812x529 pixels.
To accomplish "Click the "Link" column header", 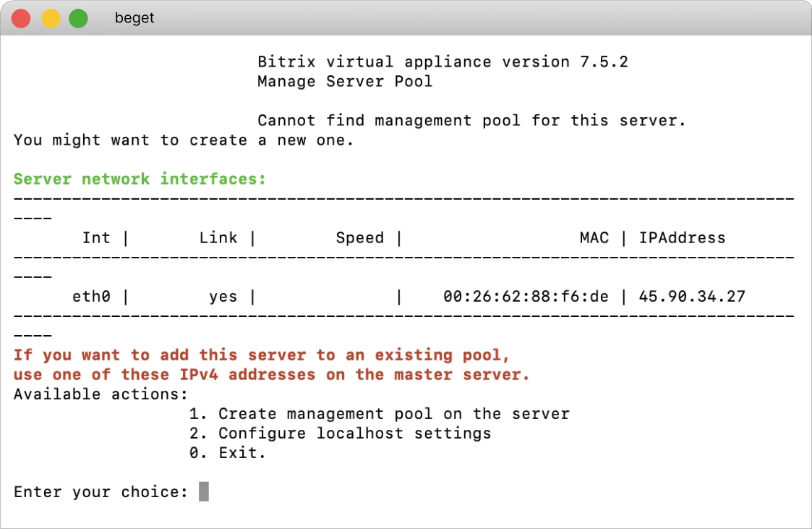I will [x=218, y=237].
